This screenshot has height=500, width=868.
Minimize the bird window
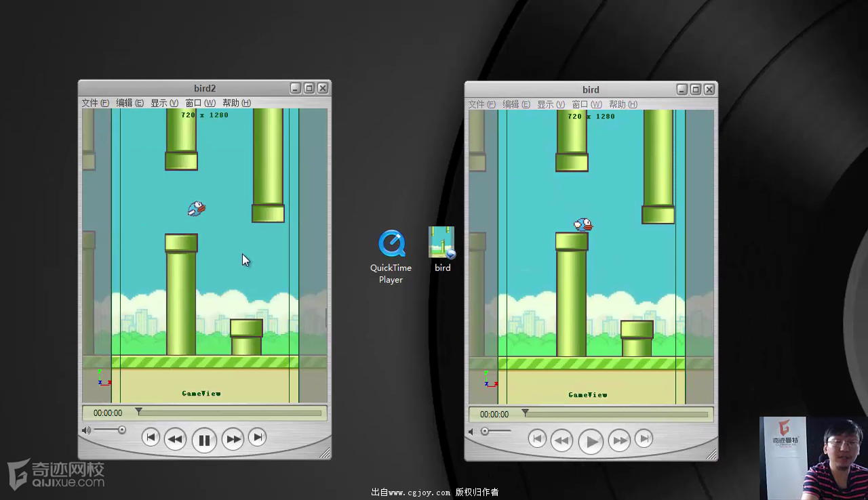pyautogui.click(x=682, y=89)
